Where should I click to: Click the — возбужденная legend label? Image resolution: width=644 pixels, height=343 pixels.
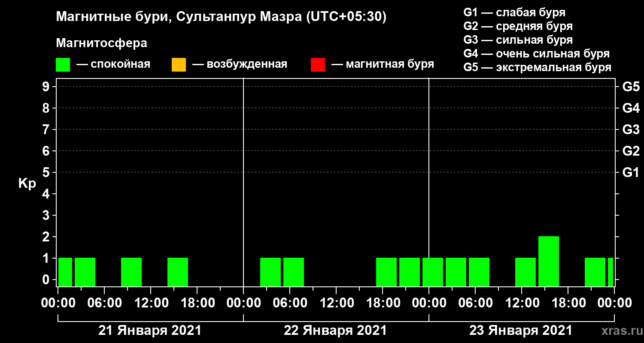[240, 64]
